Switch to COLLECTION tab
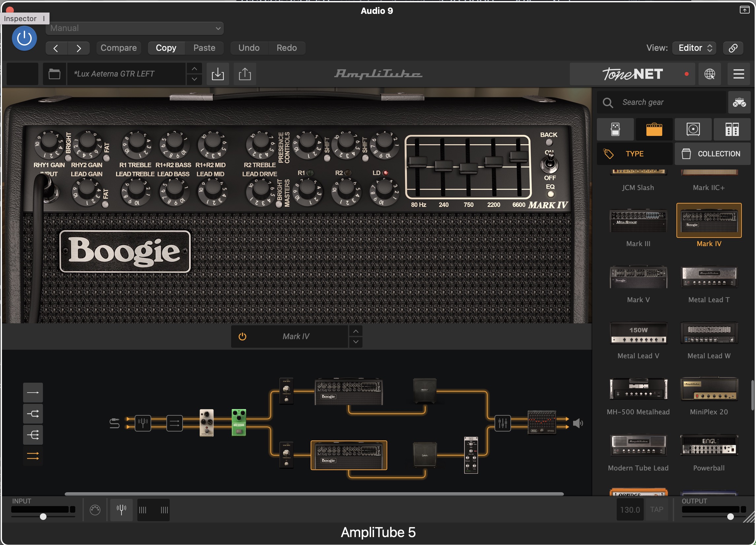The width and height of the screenshot is (756, 545). tap(712, 154)
